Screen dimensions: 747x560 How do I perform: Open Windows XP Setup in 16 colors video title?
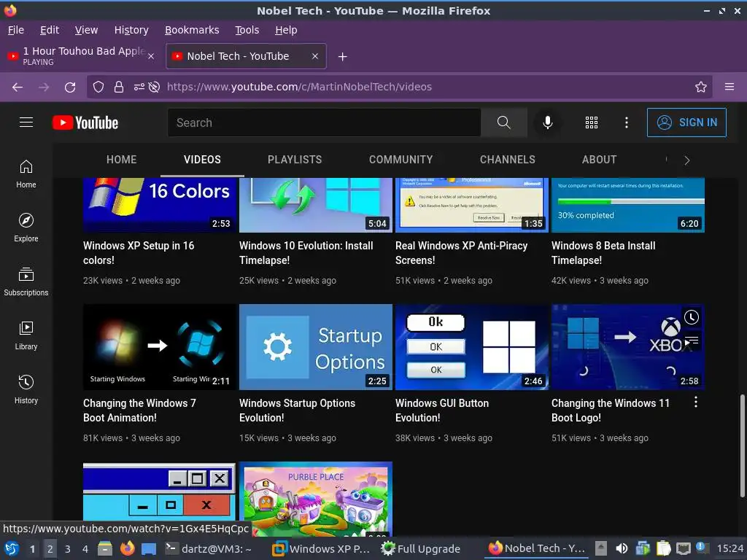pos(139,253)
